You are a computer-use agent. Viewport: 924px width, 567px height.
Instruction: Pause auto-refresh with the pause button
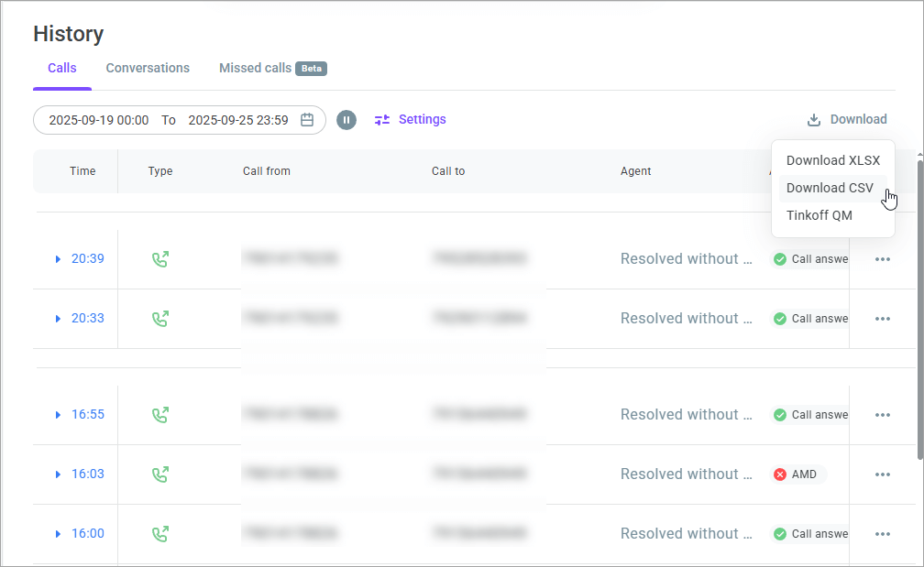pos(346,120)
